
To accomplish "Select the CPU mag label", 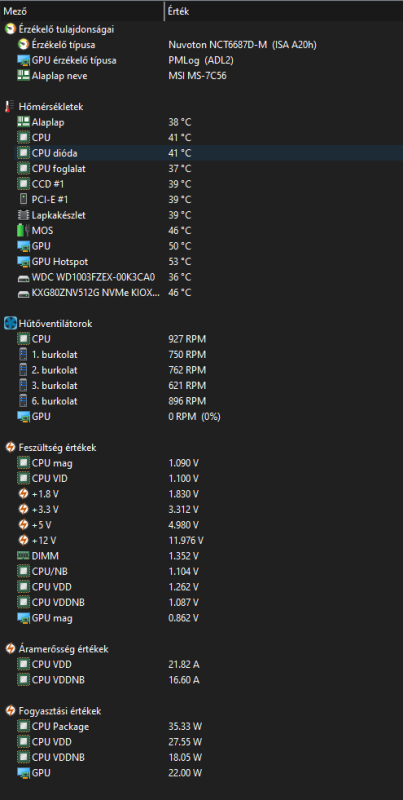I will pyautogui.click(x=52, y=463).
